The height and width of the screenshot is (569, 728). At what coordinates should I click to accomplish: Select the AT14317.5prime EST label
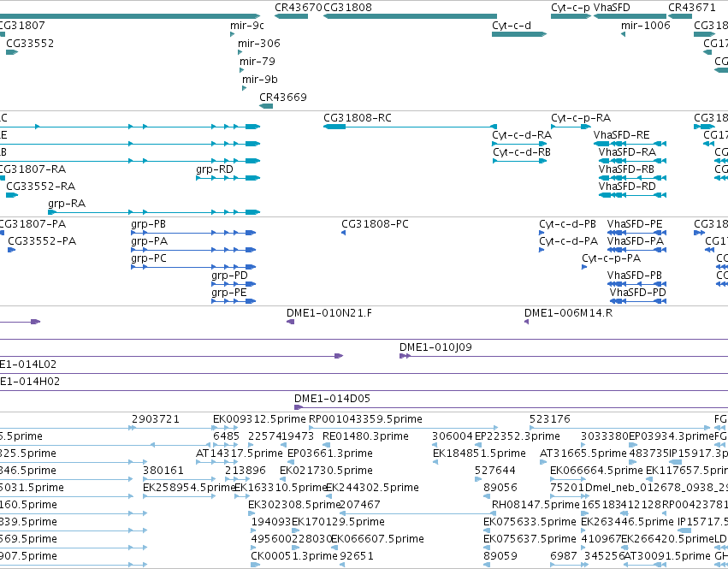click(x=240, y=453)
